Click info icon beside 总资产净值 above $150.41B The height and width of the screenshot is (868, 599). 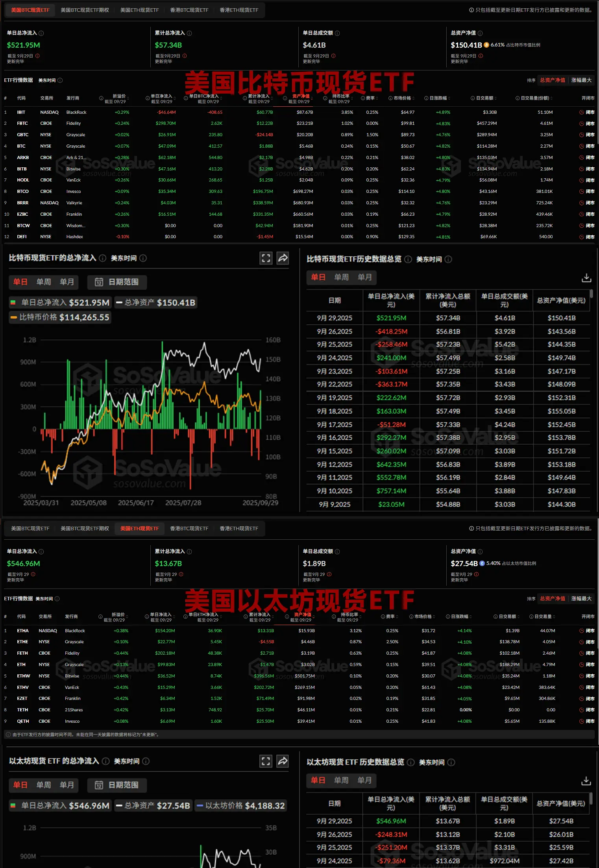pos(480,33)
